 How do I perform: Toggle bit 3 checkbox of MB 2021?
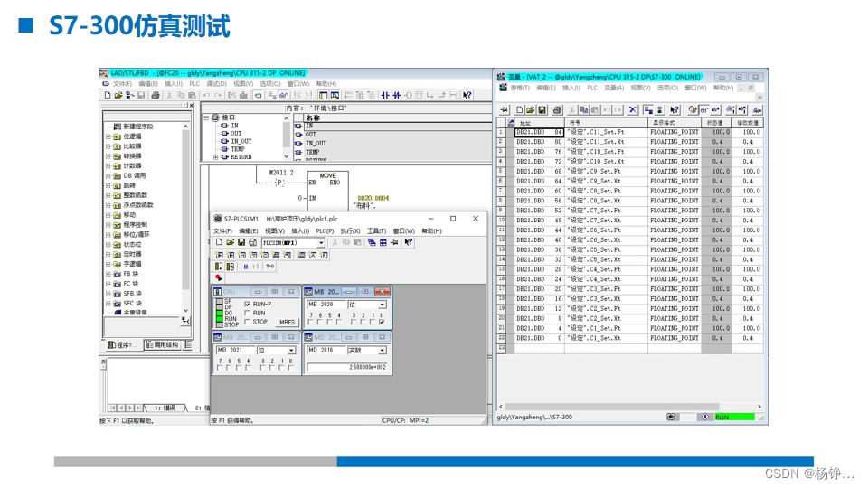point(262,368)
